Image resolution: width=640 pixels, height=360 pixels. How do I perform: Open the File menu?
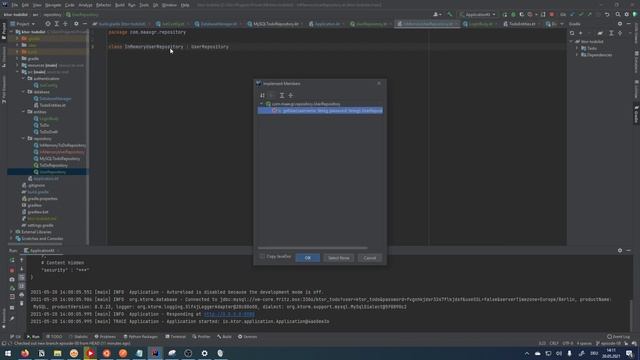point(15,5)
